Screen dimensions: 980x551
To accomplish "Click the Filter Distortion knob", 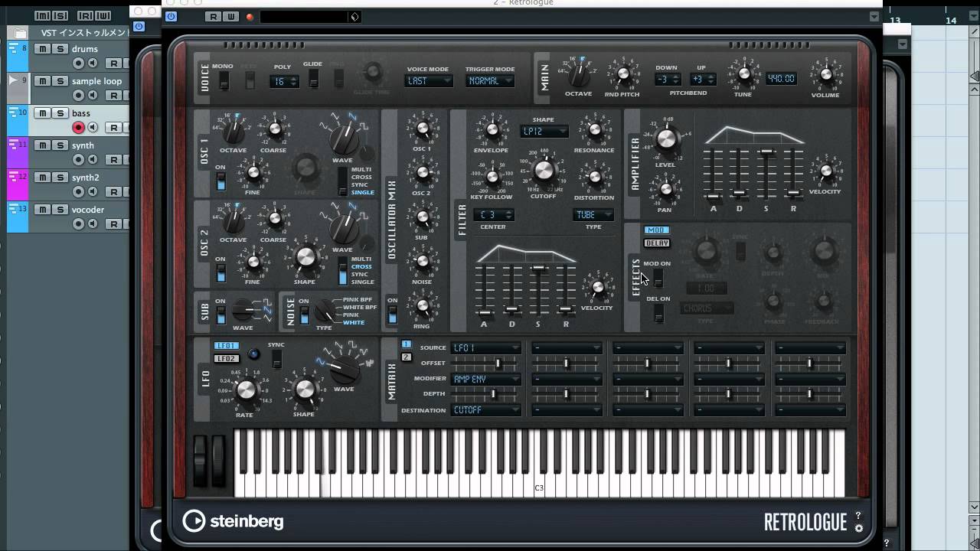I will [x=593, y=178].
